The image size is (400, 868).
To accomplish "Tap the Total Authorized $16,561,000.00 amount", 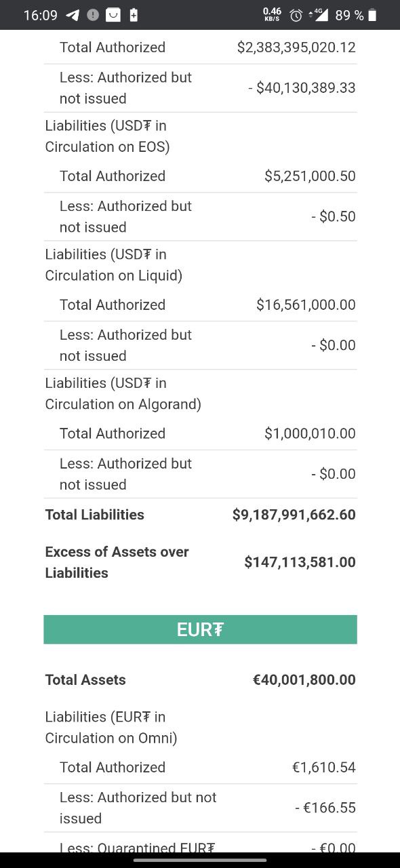I will (x=306, y=304).
